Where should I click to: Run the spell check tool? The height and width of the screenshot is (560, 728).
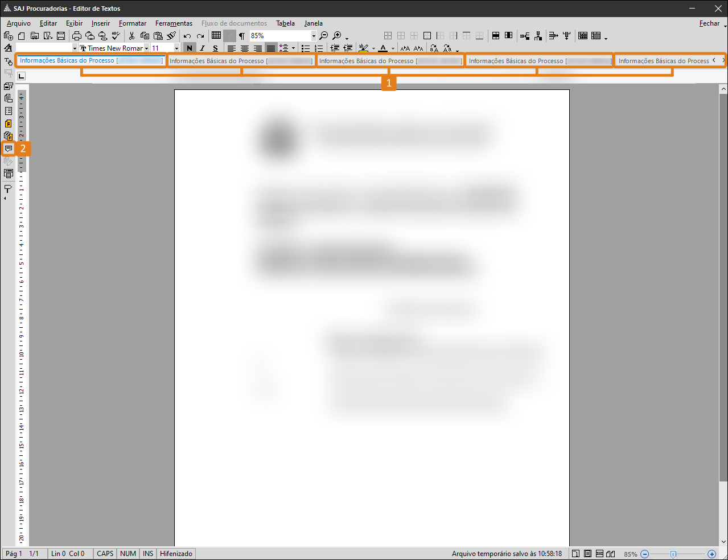[116, 36]
